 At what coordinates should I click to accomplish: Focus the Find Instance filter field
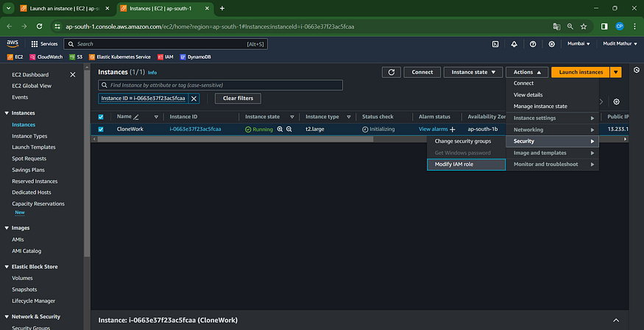click(x=220, y=85)
